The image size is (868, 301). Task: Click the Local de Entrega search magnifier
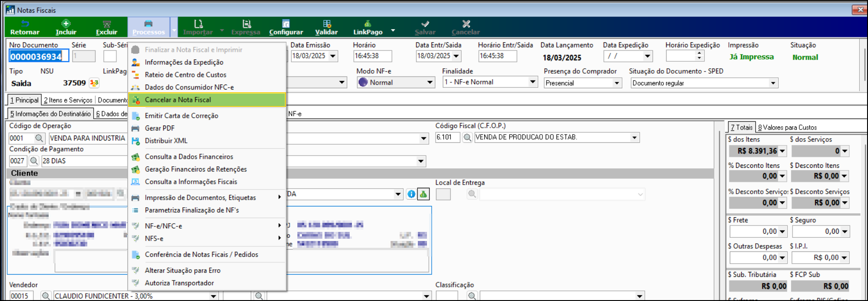click(472, 194)
